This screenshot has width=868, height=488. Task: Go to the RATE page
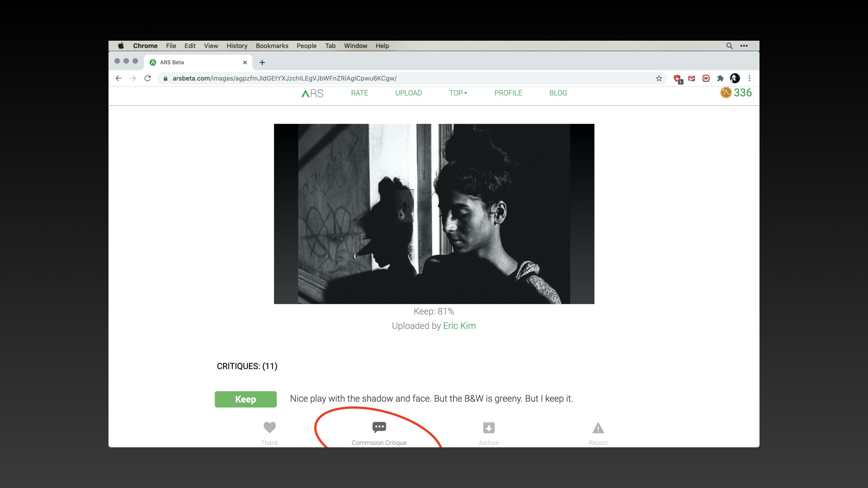tap(359, 93)
